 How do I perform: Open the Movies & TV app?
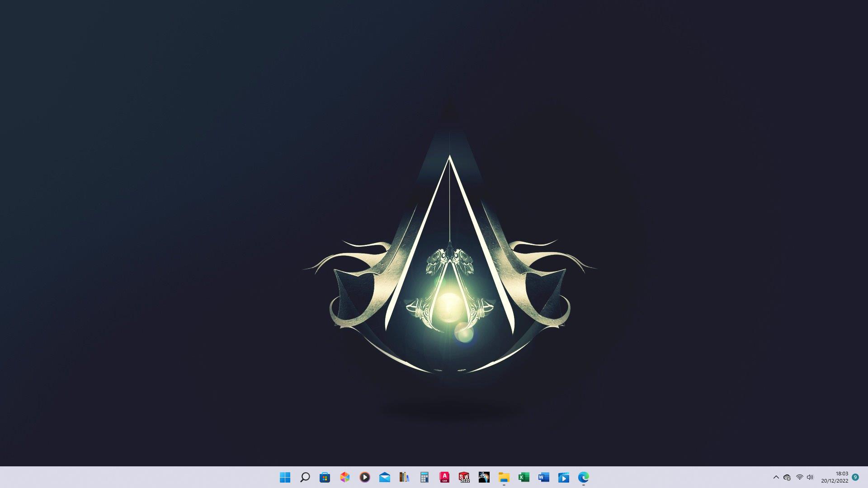coord(563,477)
